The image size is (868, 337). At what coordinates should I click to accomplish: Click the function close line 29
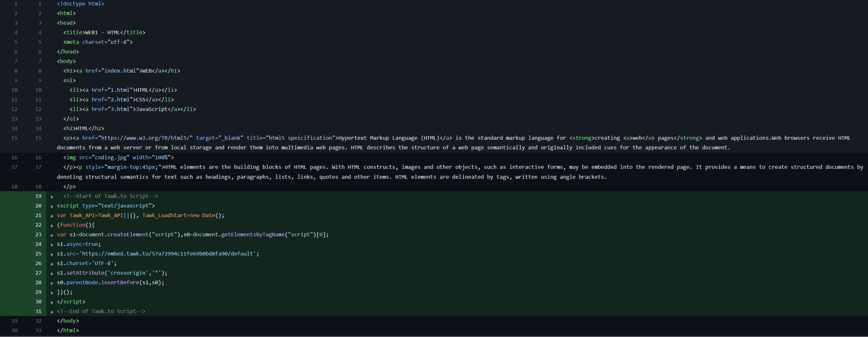(65, 292)
